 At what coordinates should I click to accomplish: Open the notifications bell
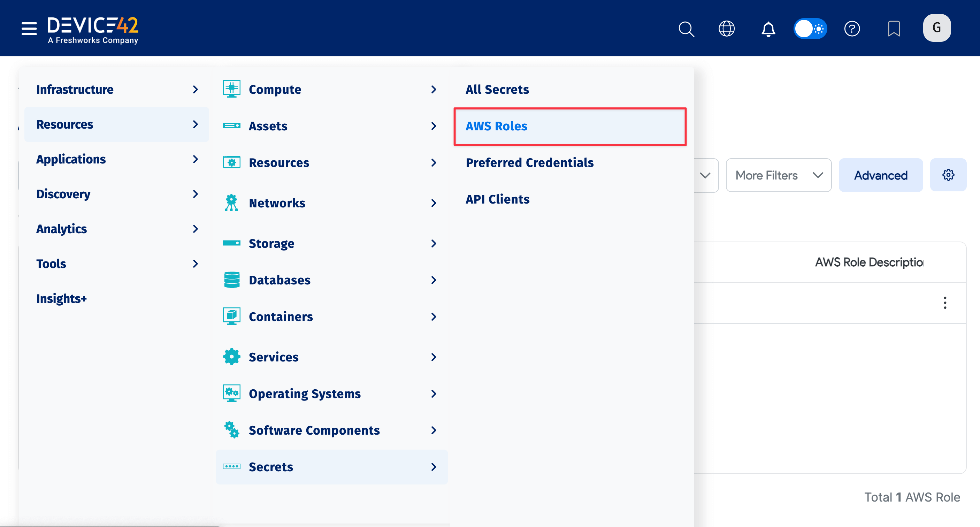768,29
